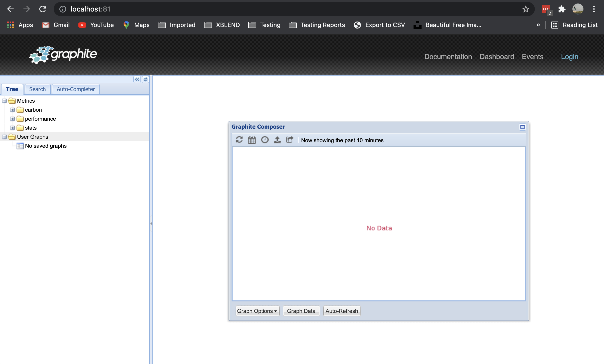The image size is (604, 364).
Task: Open the Documentation link
Action: (x=448, y=57)
